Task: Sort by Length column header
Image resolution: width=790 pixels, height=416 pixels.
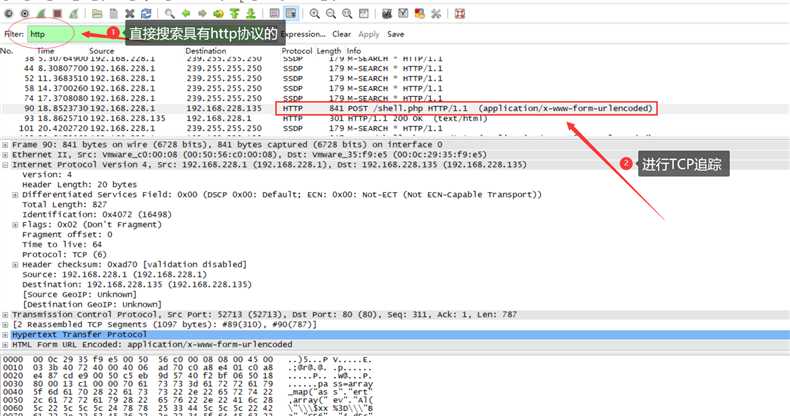Action: (x=328, y=51)
